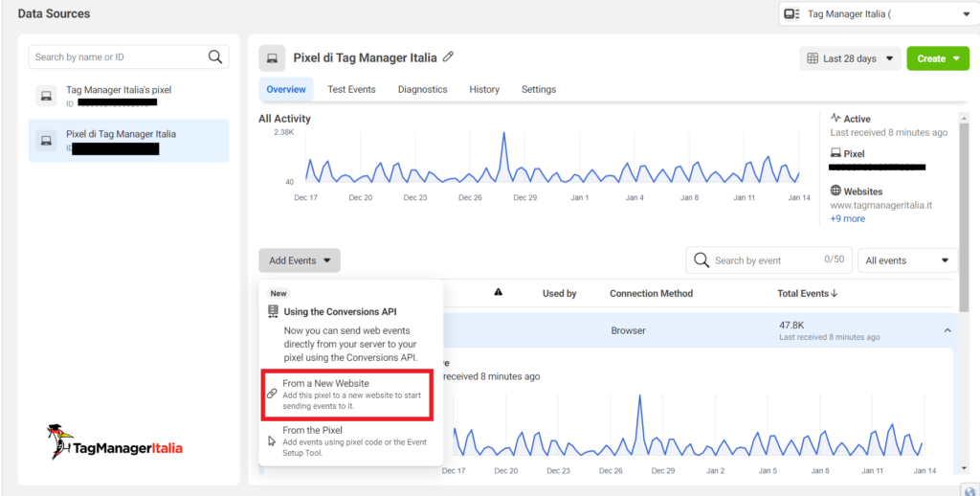This screenshot has height=496, width=980.
Task: Click the Data Sources page heading
Action: point(54,13)
